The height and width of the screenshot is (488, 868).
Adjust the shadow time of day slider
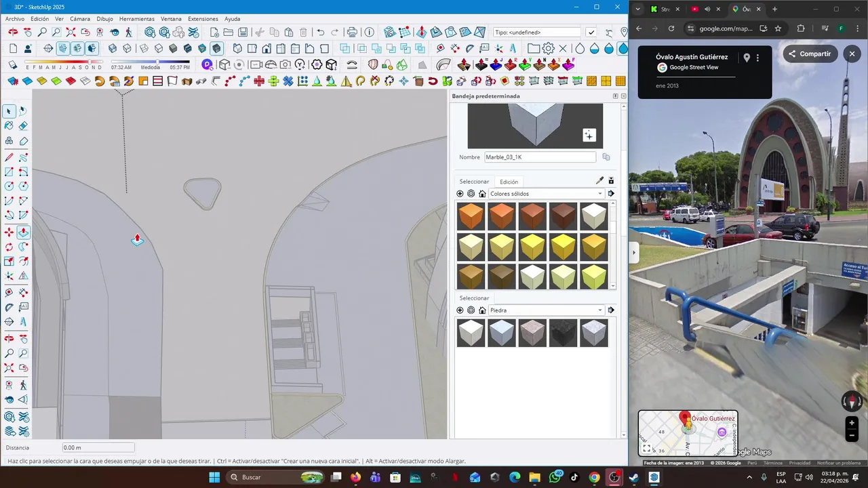click(x=151, y=63)
